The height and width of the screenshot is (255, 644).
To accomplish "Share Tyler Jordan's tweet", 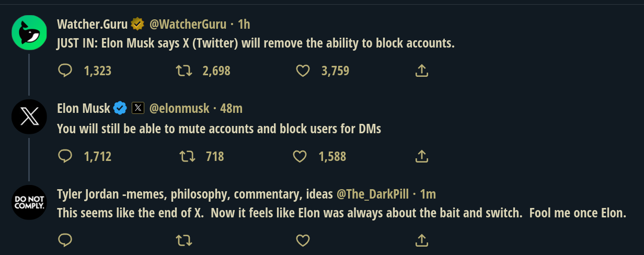I will point(421,240).
